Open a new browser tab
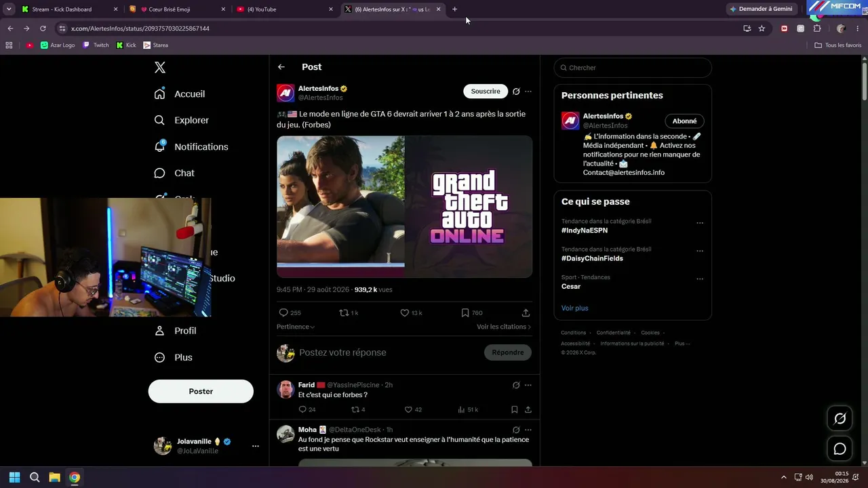 click(x=454, y=9)
